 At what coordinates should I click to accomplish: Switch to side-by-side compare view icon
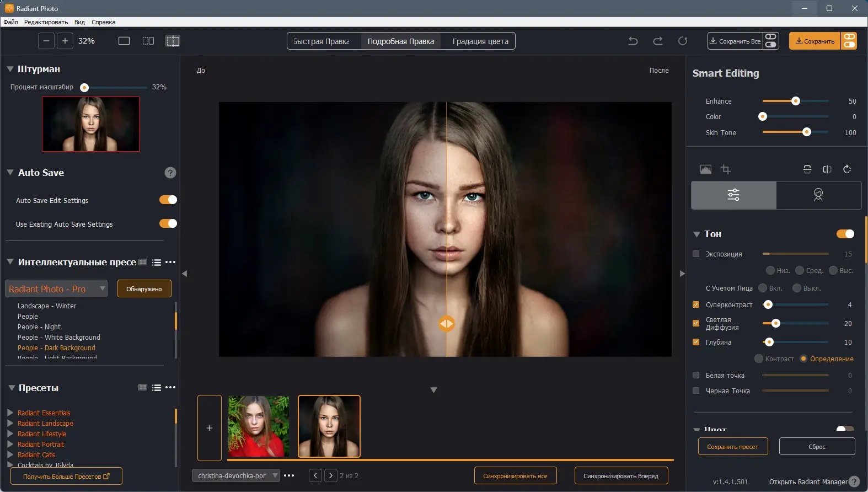coord(148,41)
